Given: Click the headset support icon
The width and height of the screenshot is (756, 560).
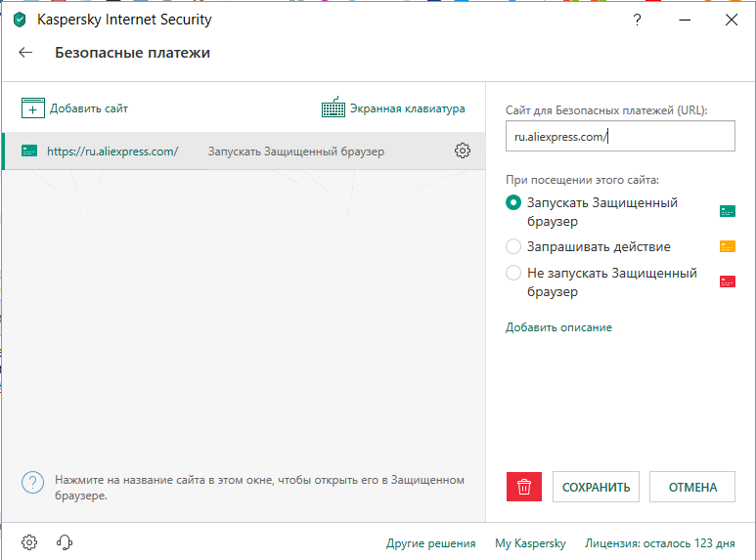Looking at the screenshot, I should click(65, 542).
